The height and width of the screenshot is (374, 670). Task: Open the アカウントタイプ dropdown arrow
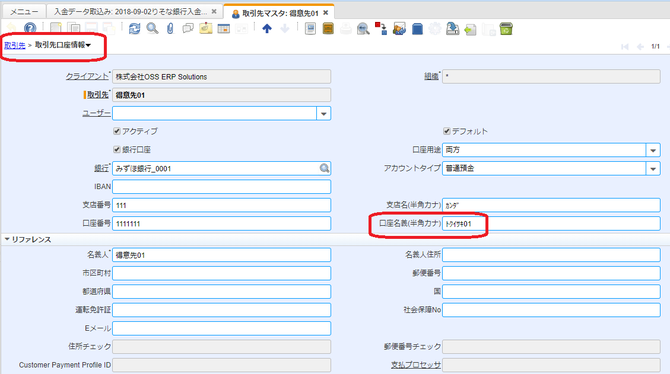[x=653, y=168]
